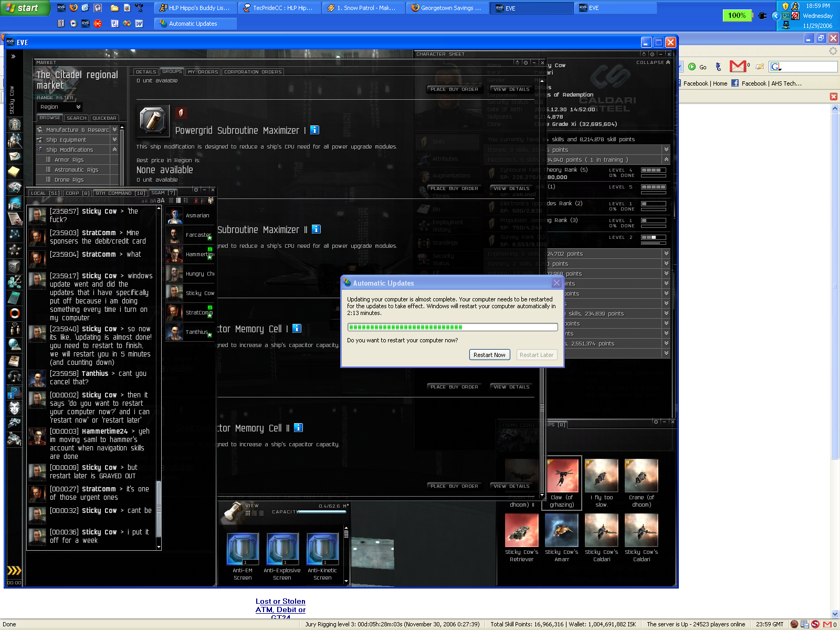Expand the skill group with 24,702 points
This screenshot has height=630, width=840.
click(666, 254)
